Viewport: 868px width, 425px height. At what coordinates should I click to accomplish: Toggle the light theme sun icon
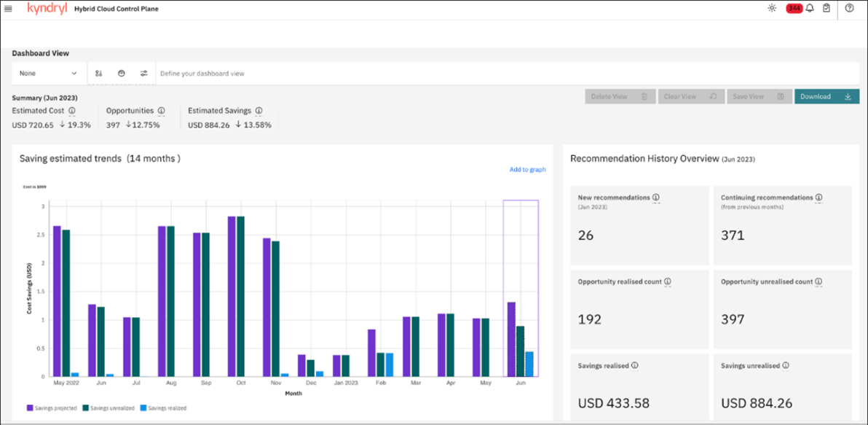[772, 8]
